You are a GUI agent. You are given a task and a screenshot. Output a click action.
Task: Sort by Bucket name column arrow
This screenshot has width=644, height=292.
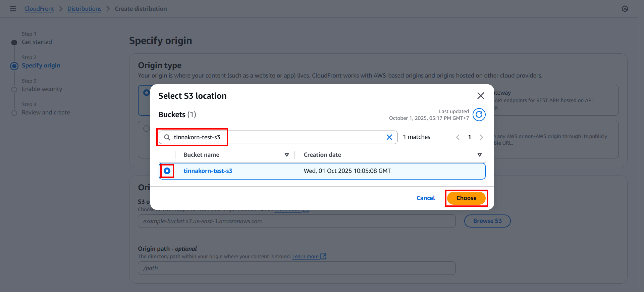coord(287,155)
